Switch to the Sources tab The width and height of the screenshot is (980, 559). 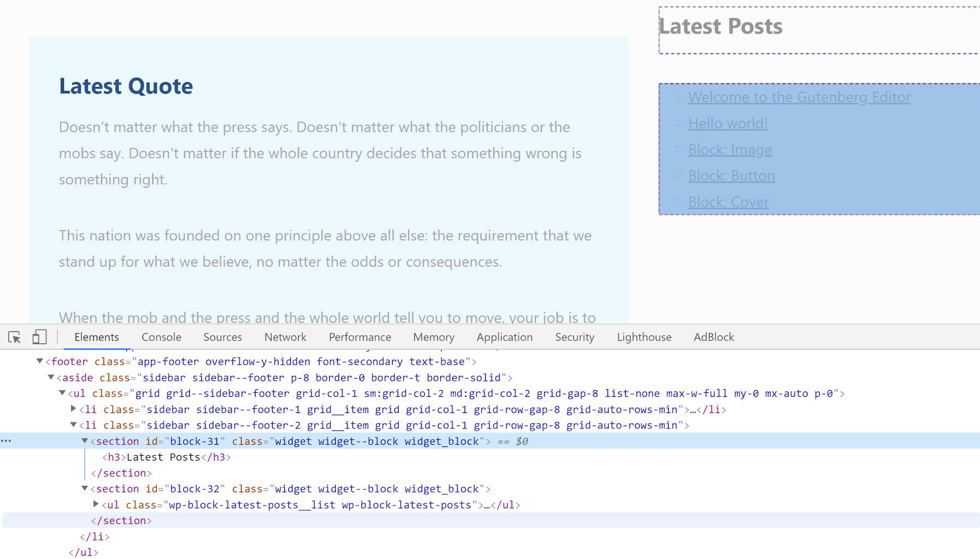pyautogui.click(x=222, y=337)
